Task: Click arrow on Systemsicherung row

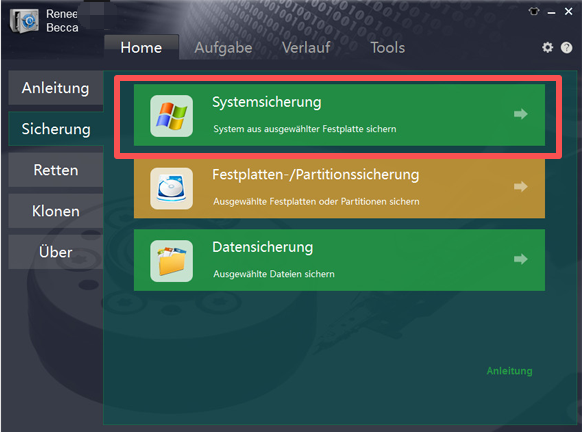Action: [520, 114]
